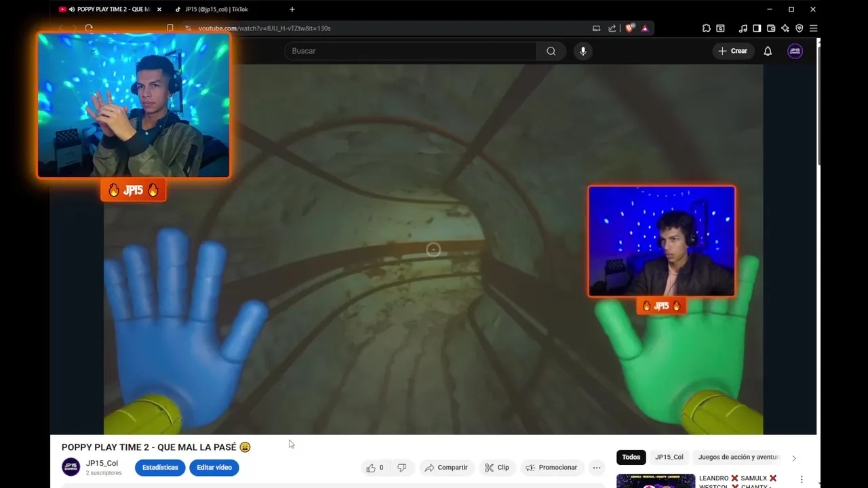Toggle the browser sidebar panel icon
The image size is (868, 488).
(x=757, y=28)
